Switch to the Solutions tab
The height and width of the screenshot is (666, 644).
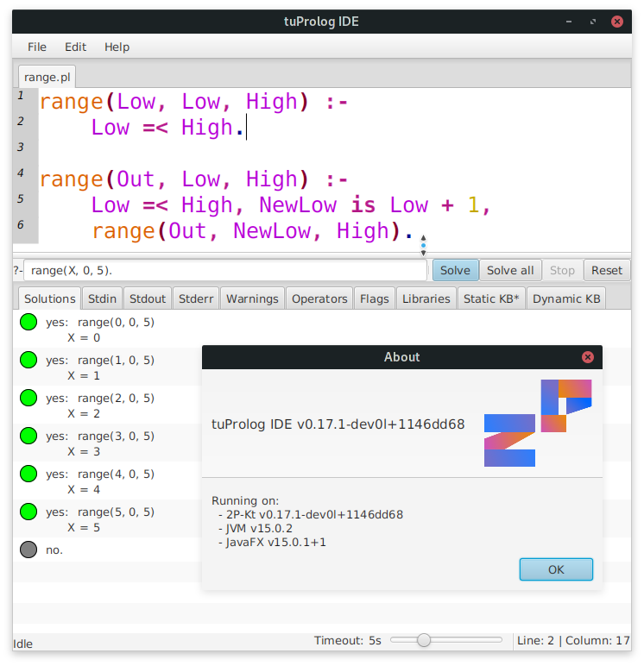(50, 298)
